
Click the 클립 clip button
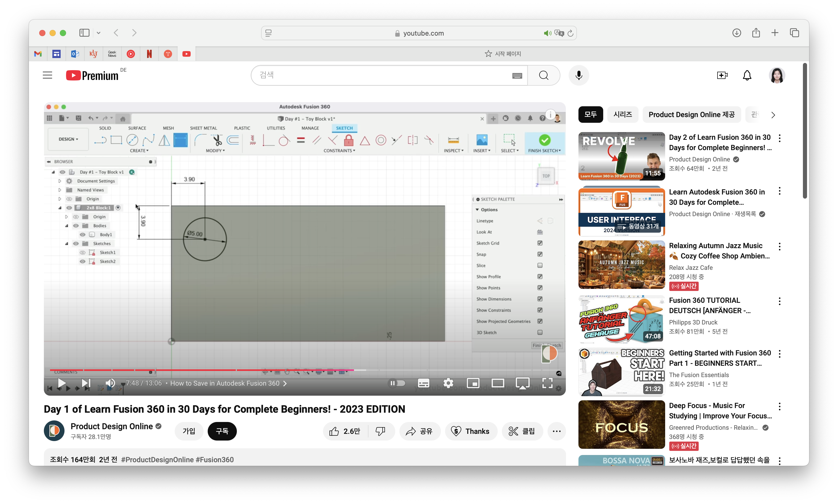pyautogui.click(x=522, y=431)
